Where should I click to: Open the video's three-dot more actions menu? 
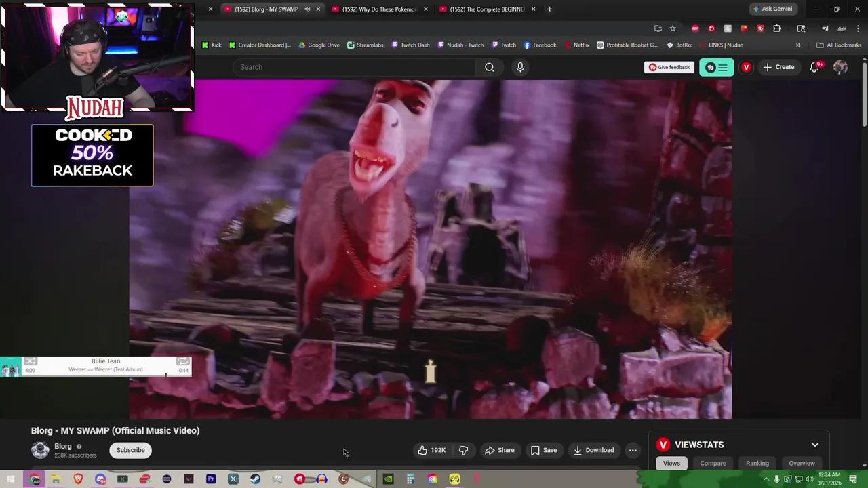pos(632,450)
